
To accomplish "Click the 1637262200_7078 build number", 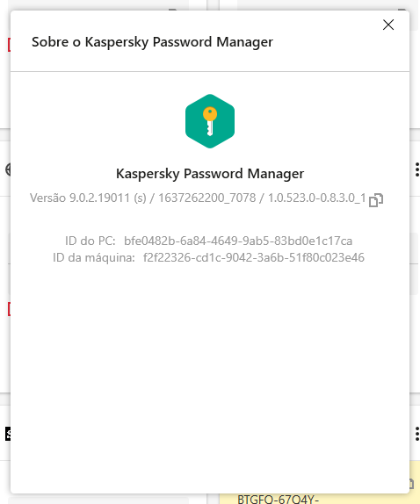I will (207, 198).
